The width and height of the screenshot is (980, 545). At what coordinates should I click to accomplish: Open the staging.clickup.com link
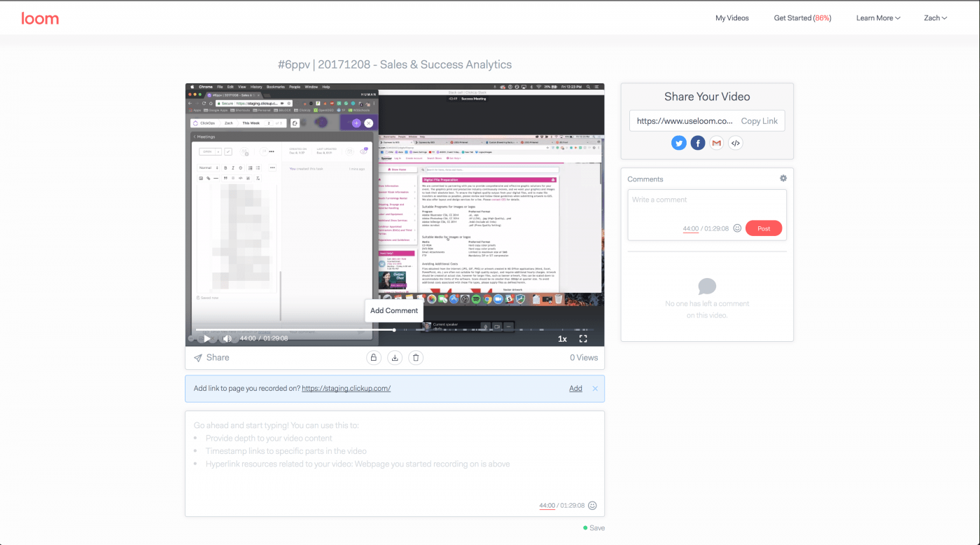[346, 388]
